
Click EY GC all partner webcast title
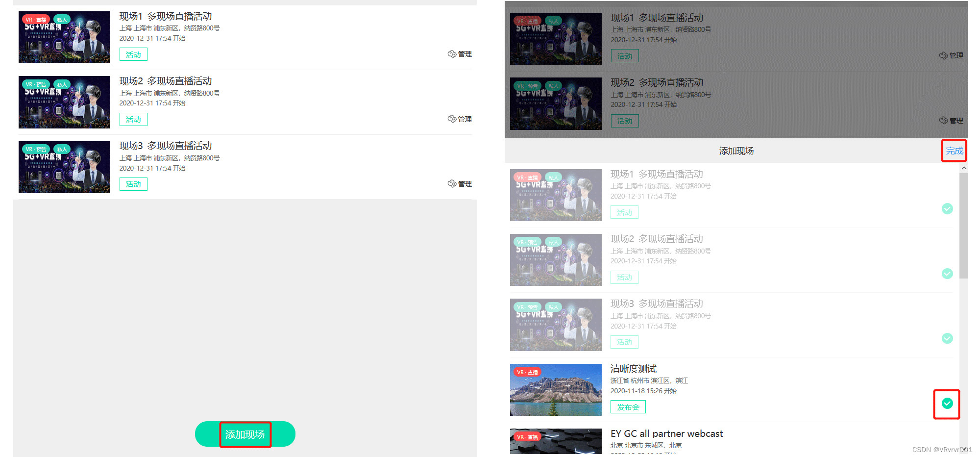pos(666,433)
